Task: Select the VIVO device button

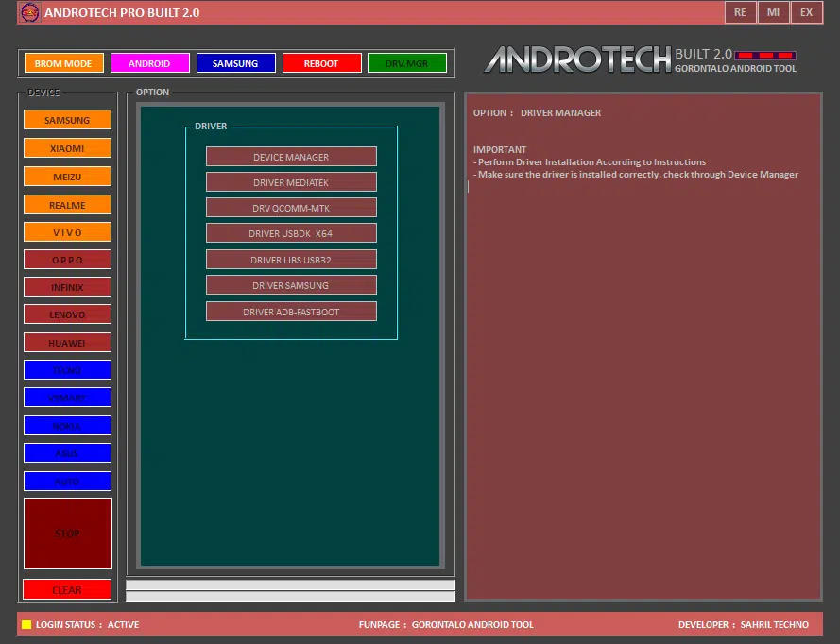Action: pyautogui.click(x=67, y=232)
